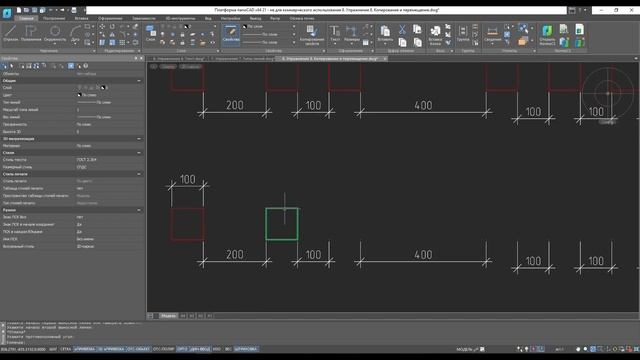
Task: Toggle ШАГ snap step in status bar
Action: [x=53, y=349]
